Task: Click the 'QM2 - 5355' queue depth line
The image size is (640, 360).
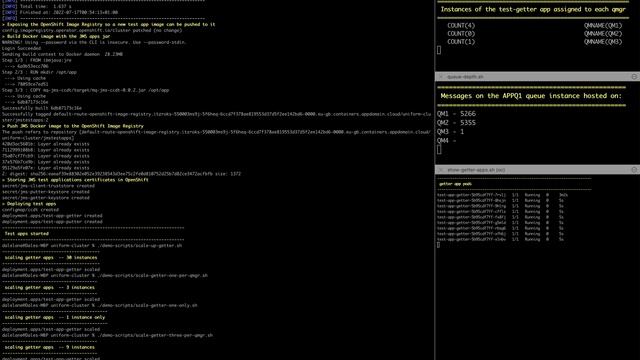Action: 456,123
